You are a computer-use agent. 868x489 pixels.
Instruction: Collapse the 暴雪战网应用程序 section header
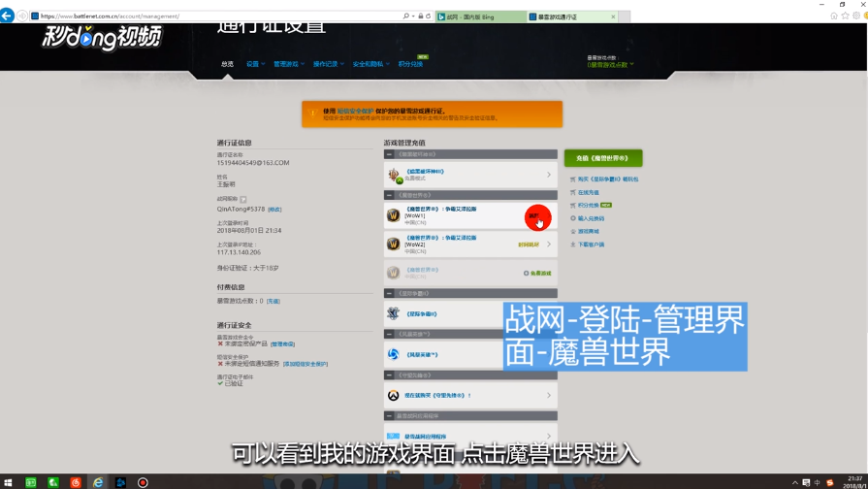[470, 416]
